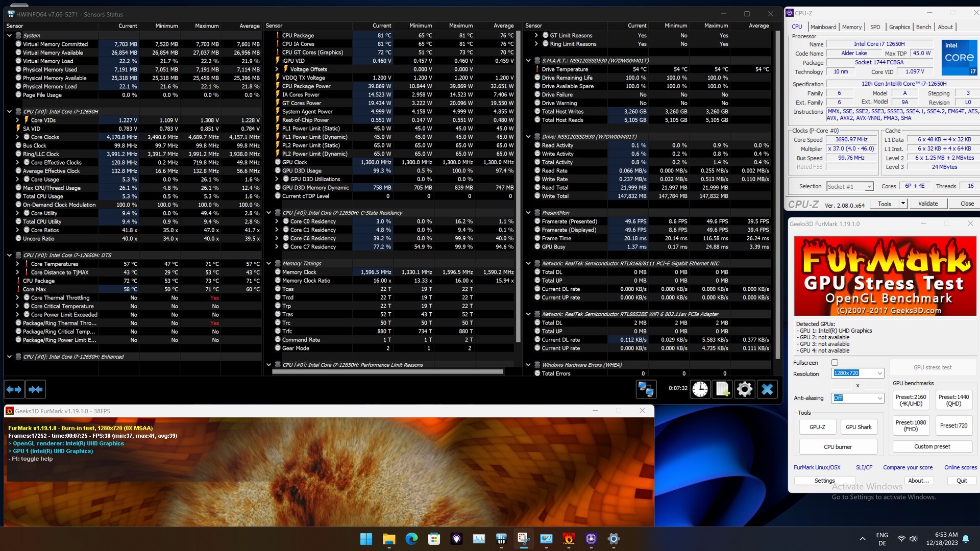980x551 pixels.
Task: Collapse Memory Timings group
Action: tap(269, 264)
